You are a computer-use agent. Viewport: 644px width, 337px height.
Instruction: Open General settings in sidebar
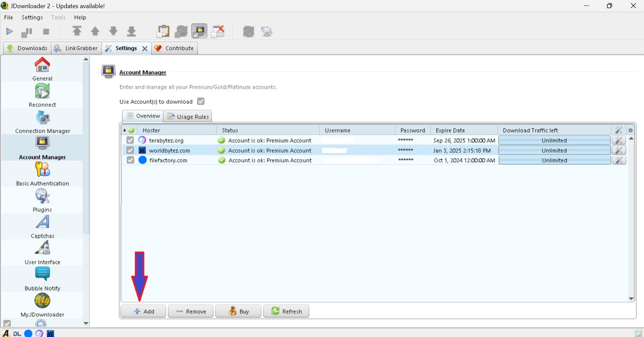point(42,69)
